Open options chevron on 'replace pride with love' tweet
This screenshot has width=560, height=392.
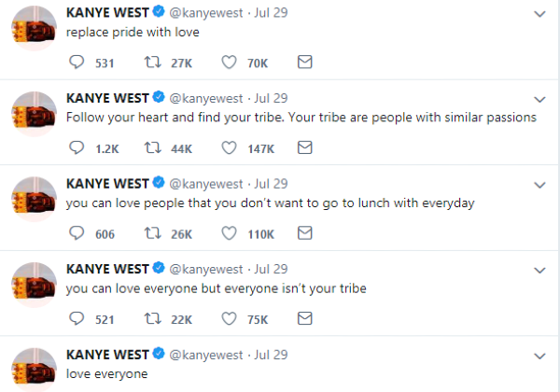pyautogui.click(x=539, y=14)
